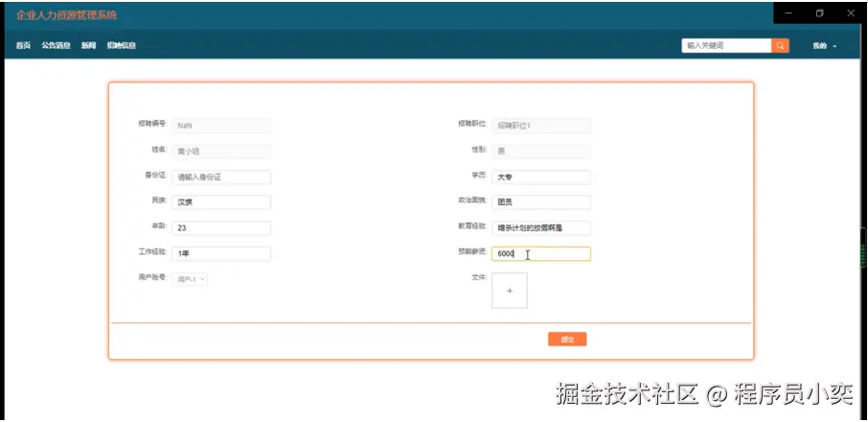Open 招聘信息 in the navigation bar
Image resolution: width=868 pixels, height=422 pixels.
[x=122, y=46]
